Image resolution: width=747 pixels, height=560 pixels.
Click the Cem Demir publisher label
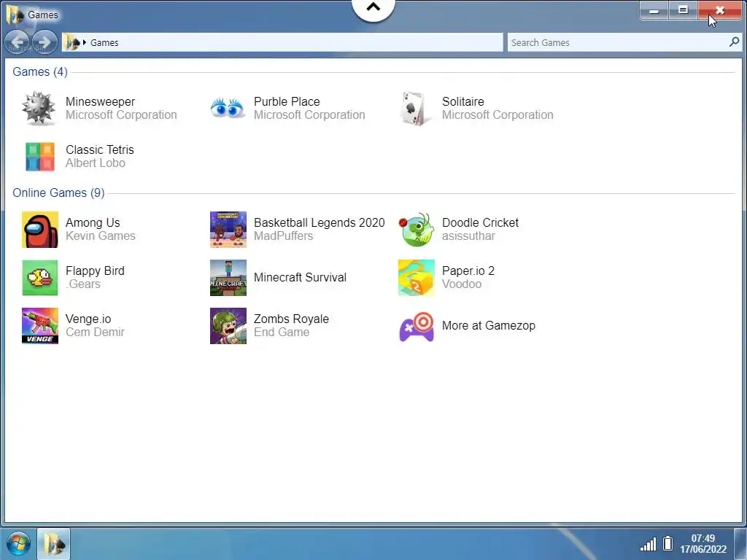coord(95,332)
